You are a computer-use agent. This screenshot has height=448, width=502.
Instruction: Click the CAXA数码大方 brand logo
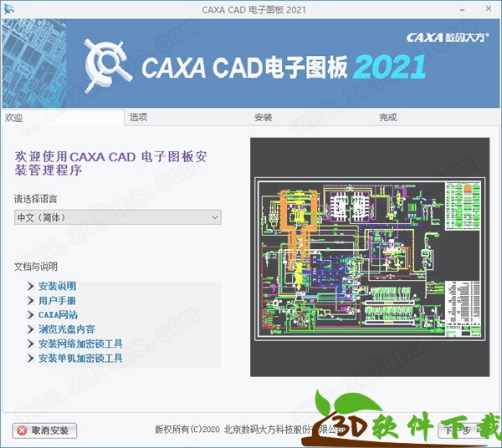(448, 38)
